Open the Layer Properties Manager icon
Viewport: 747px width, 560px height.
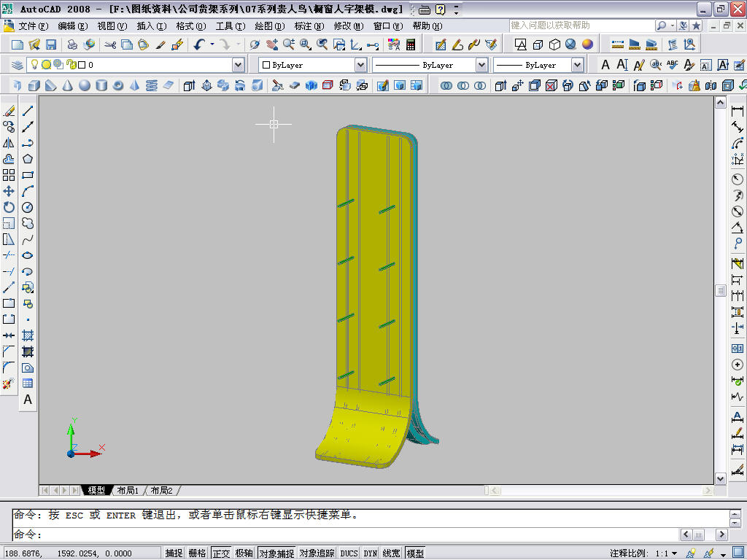[18, 65]
